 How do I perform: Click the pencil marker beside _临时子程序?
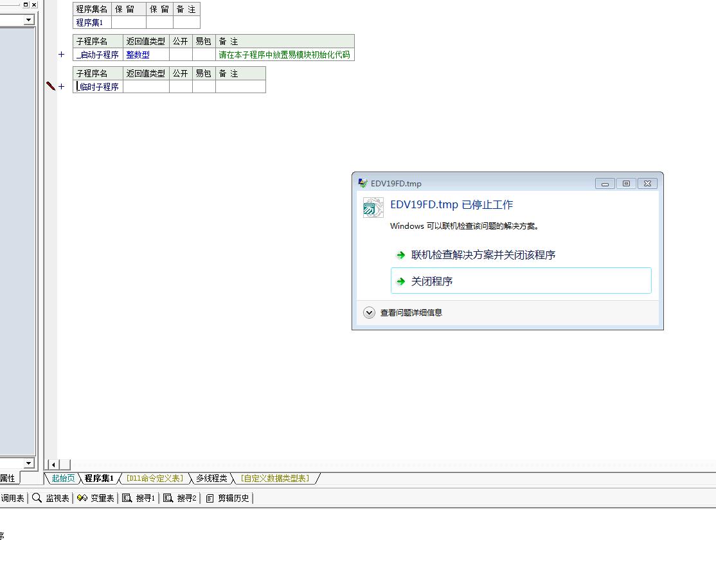coord(51,86)
